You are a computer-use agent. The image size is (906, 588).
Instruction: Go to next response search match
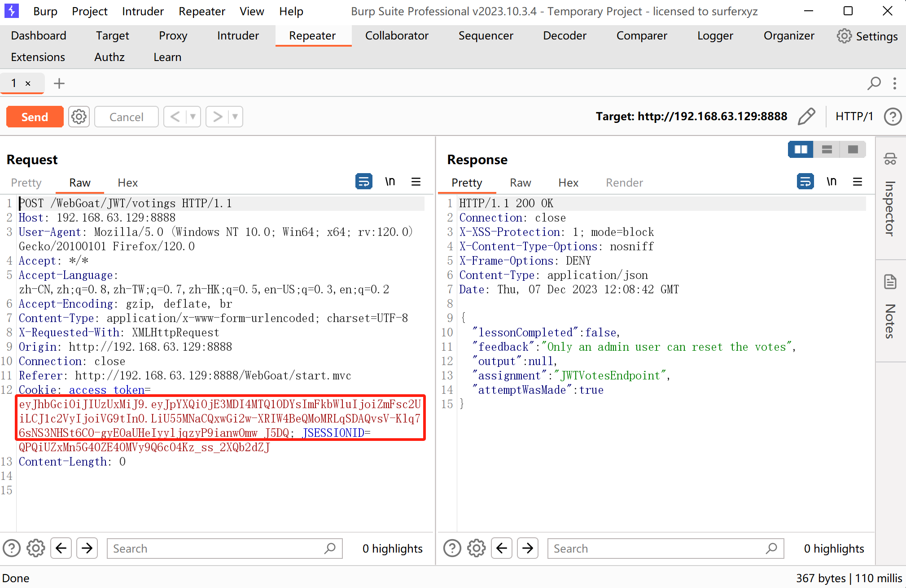point(528,548)
